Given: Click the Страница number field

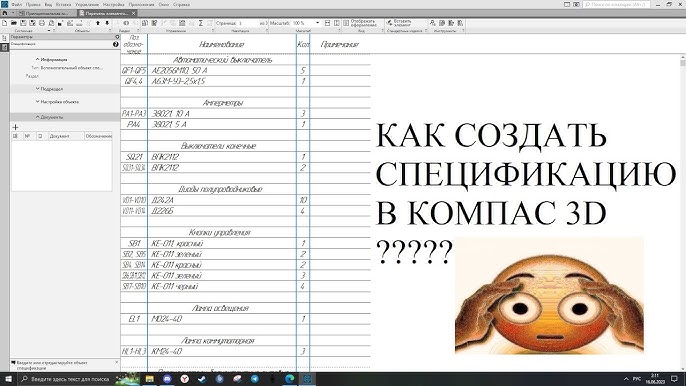Looking at the screenshot, I should pyautogui.click(x=248, y=23).
